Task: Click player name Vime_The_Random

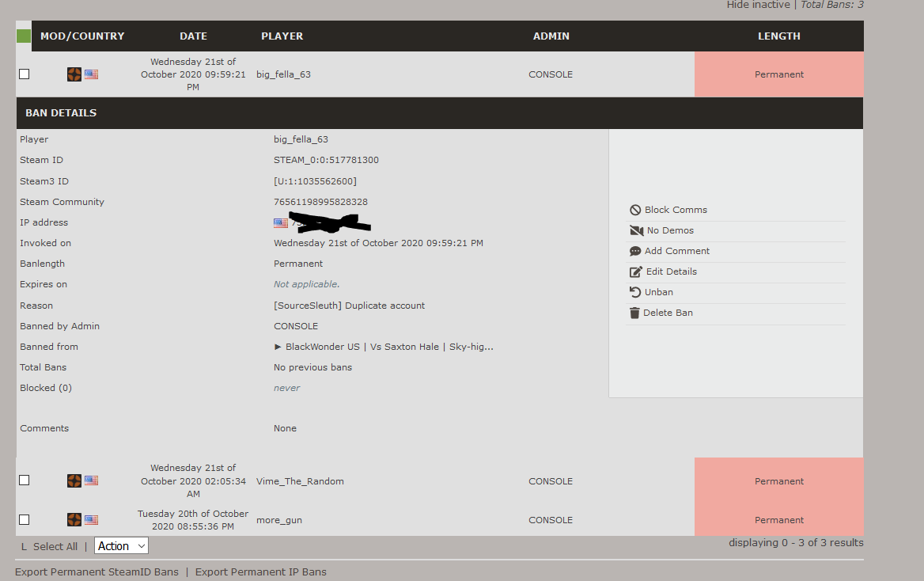Action: coord(300,481)
